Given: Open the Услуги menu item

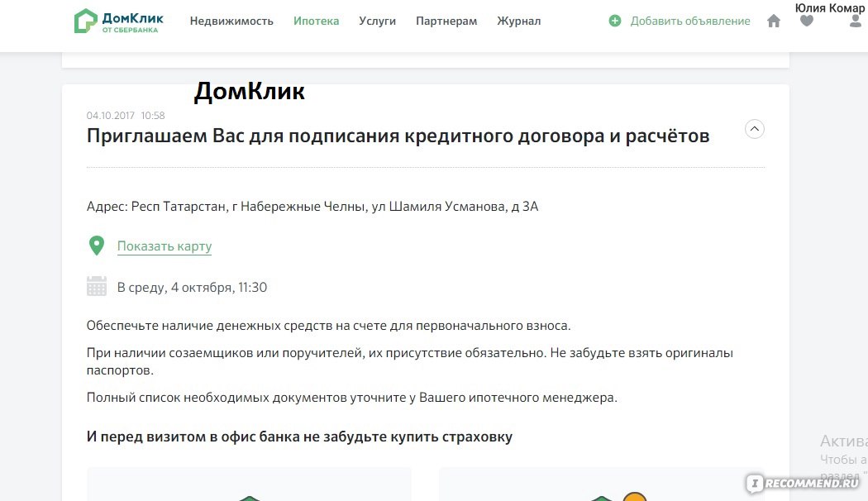Looking at the screenshot, I should pos(377,21).
